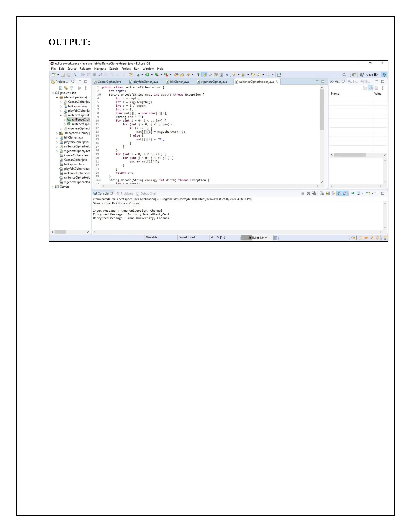The width and height of the screenshot is (411, 532).
Task: Click the Debug perspective bug icon
Action: (384, 75)
